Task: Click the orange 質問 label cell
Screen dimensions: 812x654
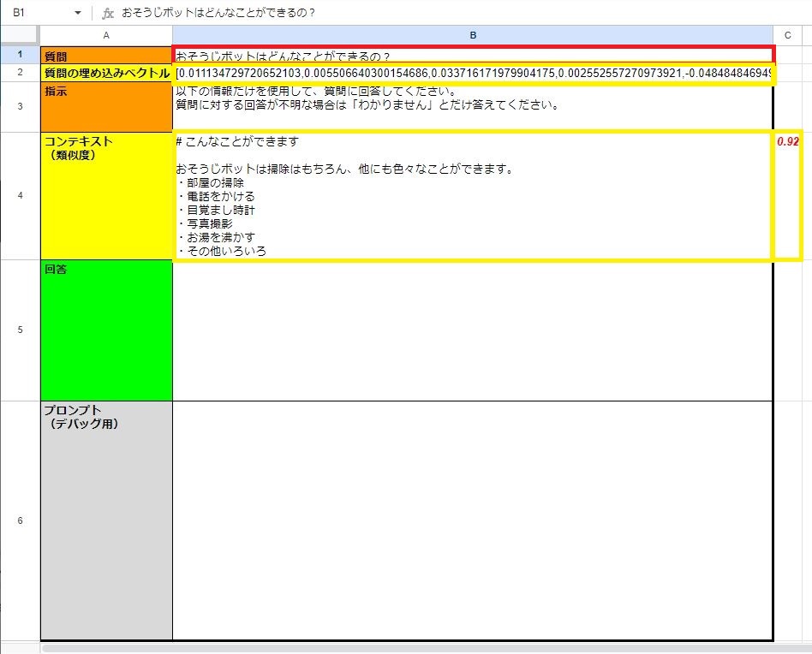Action: pos(106,56)
